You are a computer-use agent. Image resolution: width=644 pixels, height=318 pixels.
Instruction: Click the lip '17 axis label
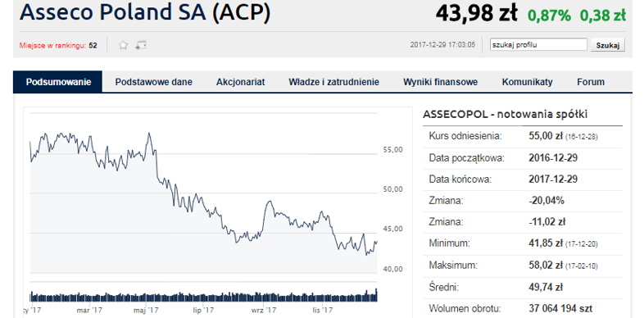(x=203, y=309)
